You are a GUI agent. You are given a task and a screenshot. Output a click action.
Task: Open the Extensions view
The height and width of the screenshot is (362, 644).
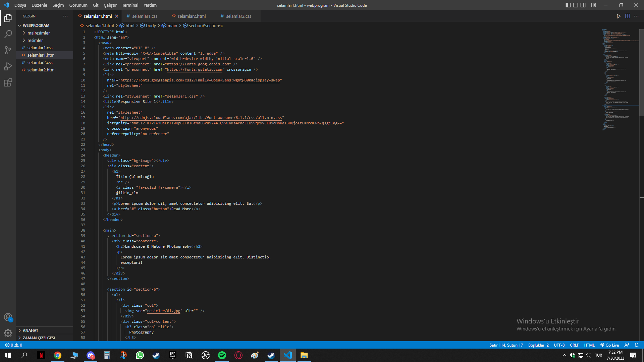click(x=8, y=82)
